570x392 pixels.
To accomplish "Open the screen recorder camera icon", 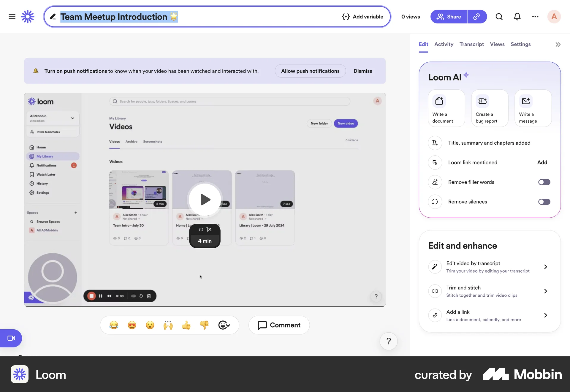I will click(x=11, y=338).
